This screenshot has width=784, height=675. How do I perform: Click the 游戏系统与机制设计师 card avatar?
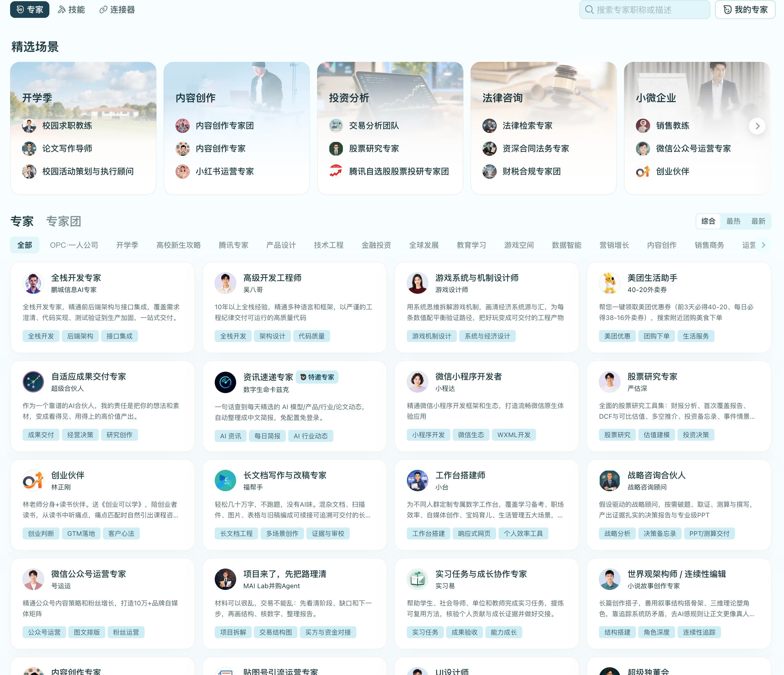tap(417, 283)
